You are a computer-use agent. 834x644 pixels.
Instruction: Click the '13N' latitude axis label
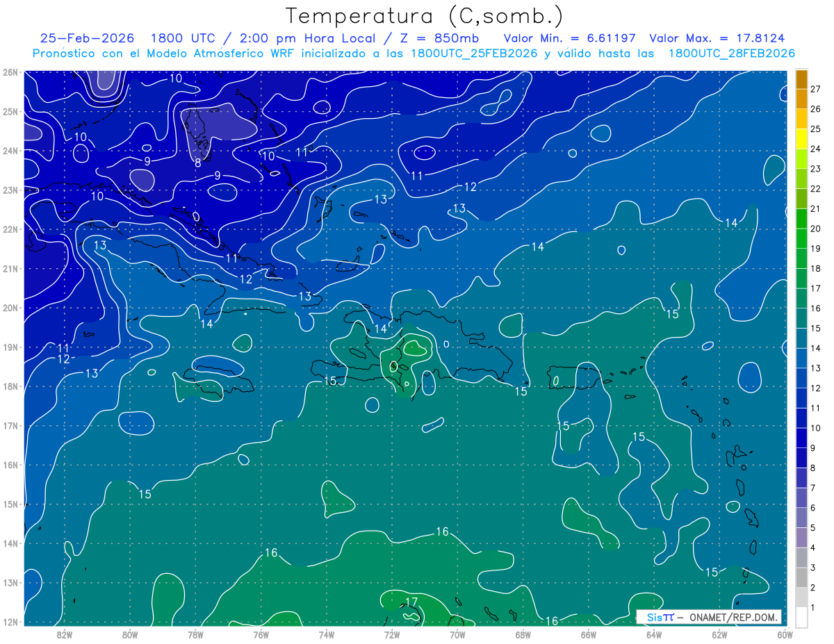(x=10, y=582)
